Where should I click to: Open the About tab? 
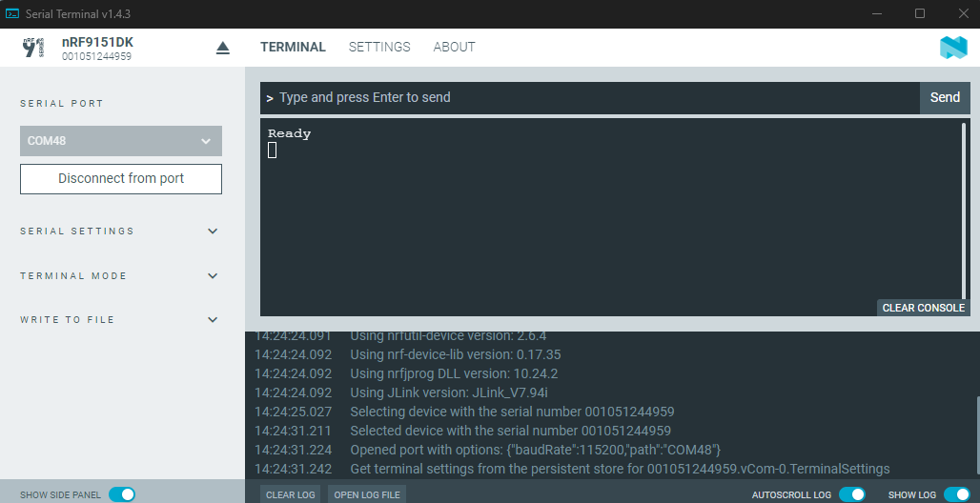click(454, 48)
